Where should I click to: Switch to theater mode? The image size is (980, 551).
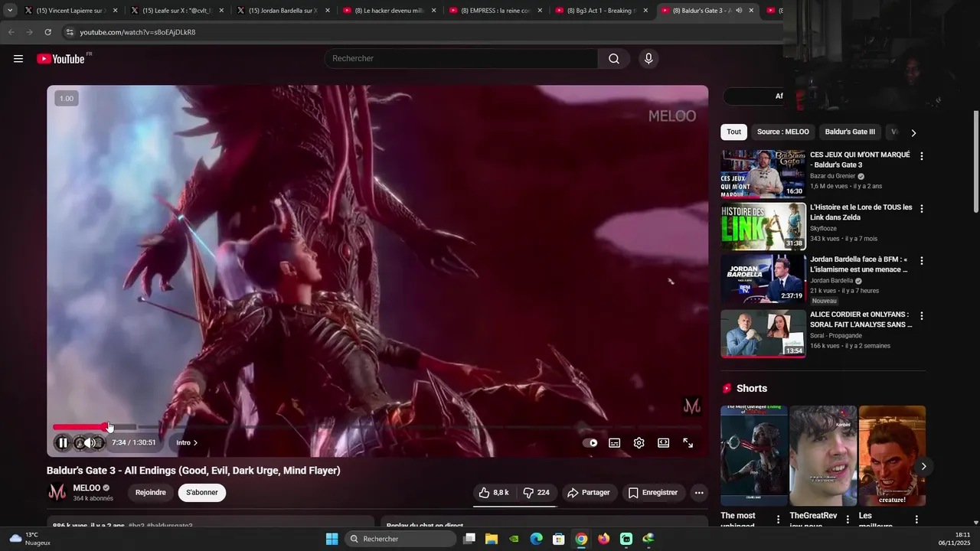click(664, 442)
